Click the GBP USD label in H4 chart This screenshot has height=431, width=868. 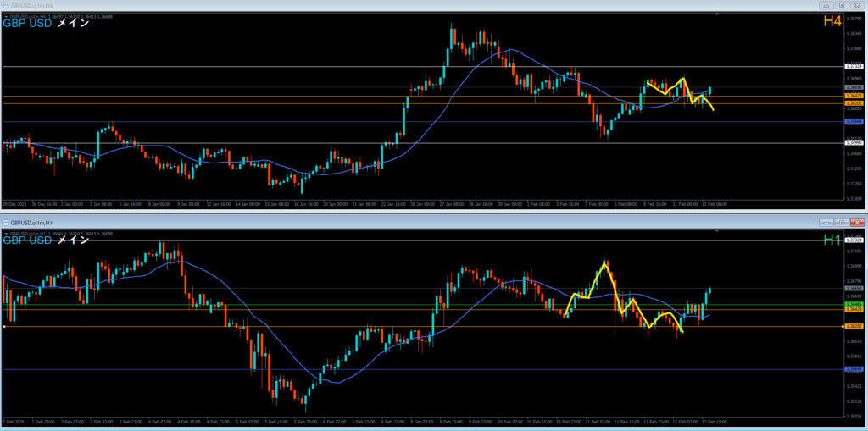(28, 23)
